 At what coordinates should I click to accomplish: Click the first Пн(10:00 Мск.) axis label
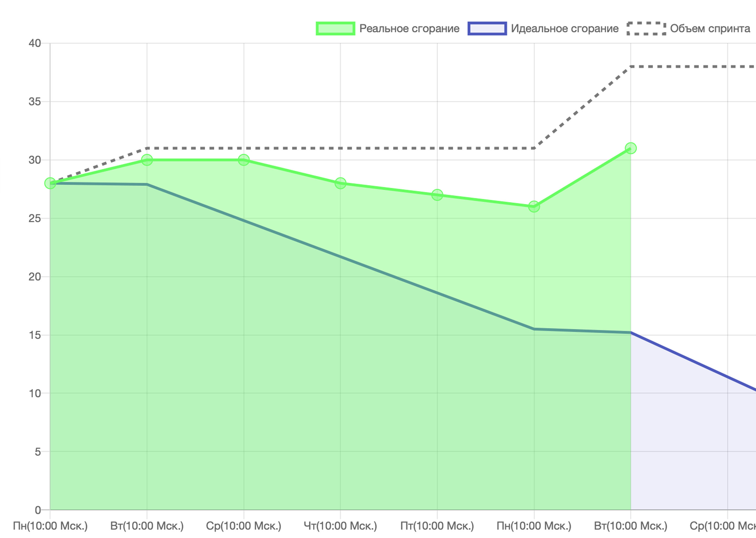pyautogui.click(x=50, y=526)
